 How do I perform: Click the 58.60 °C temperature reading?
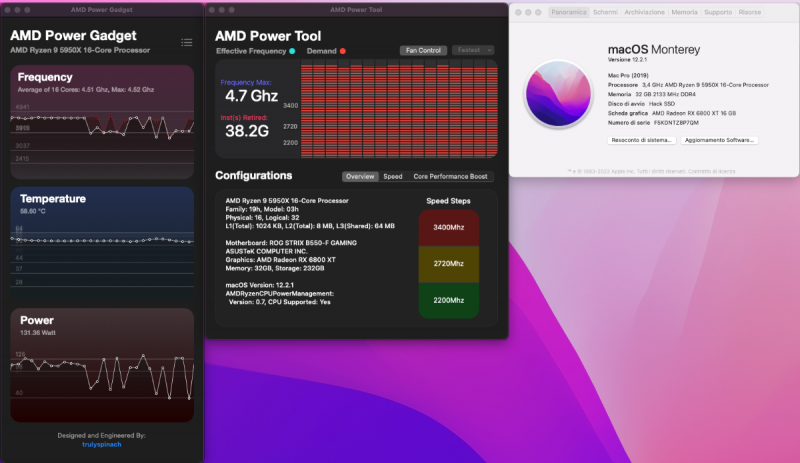coord(33,211)
